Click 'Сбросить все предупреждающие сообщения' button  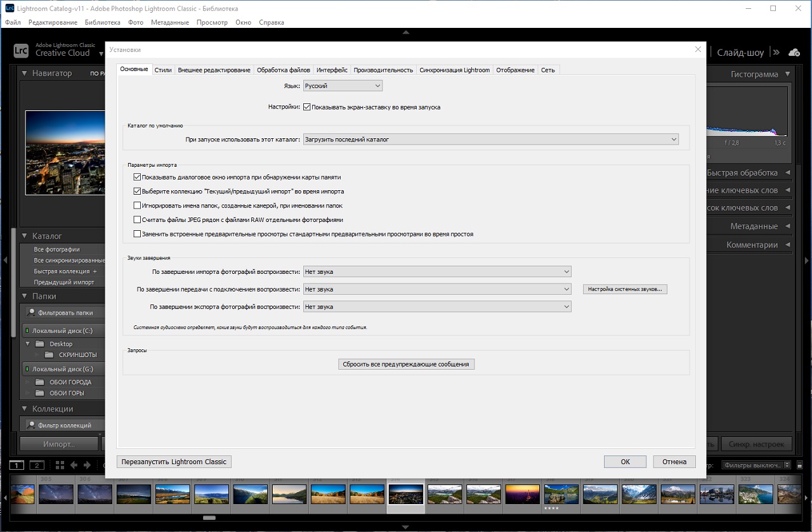[406, 365]
